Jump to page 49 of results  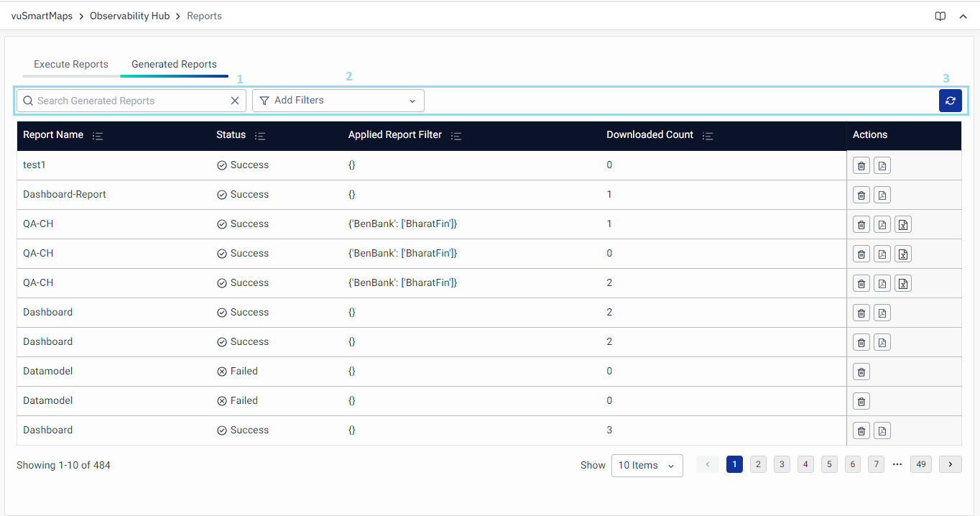(920, 464)
